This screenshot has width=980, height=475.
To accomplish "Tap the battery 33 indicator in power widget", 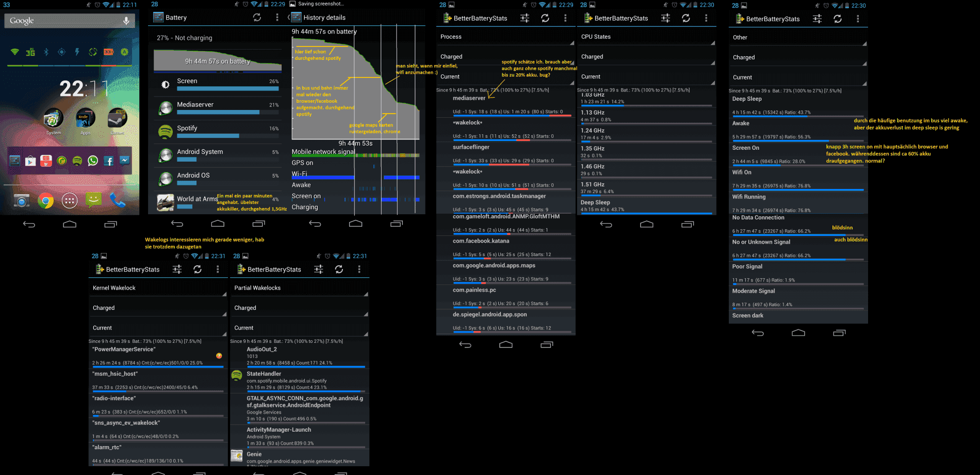I will [x=109, y=52].
